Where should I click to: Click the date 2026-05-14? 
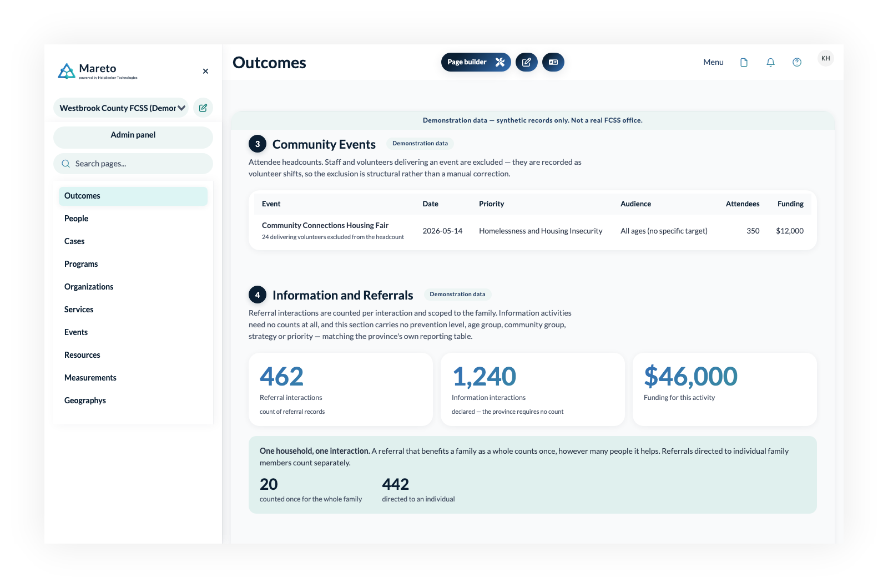coord(442,231)
